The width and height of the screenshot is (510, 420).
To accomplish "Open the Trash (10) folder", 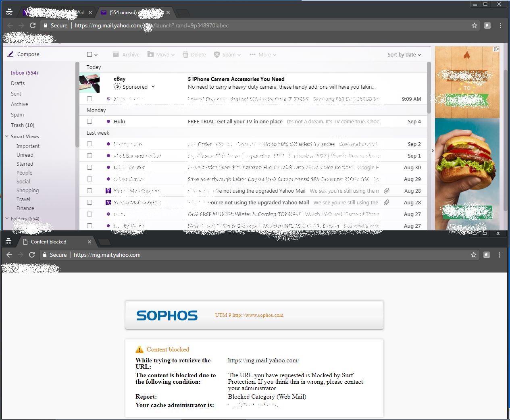I will (23, 125).
